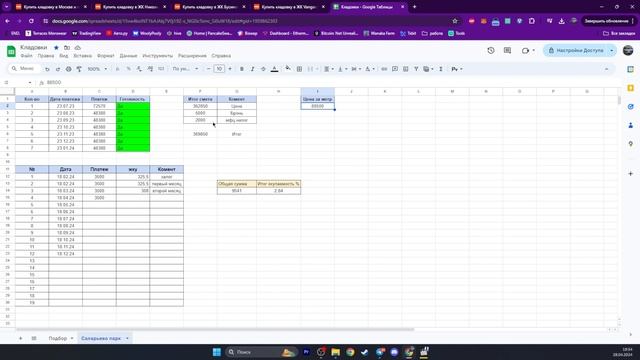Open the Calendar side panel icon
Viewport: 640px width, 360px height.
click(631, 69)
